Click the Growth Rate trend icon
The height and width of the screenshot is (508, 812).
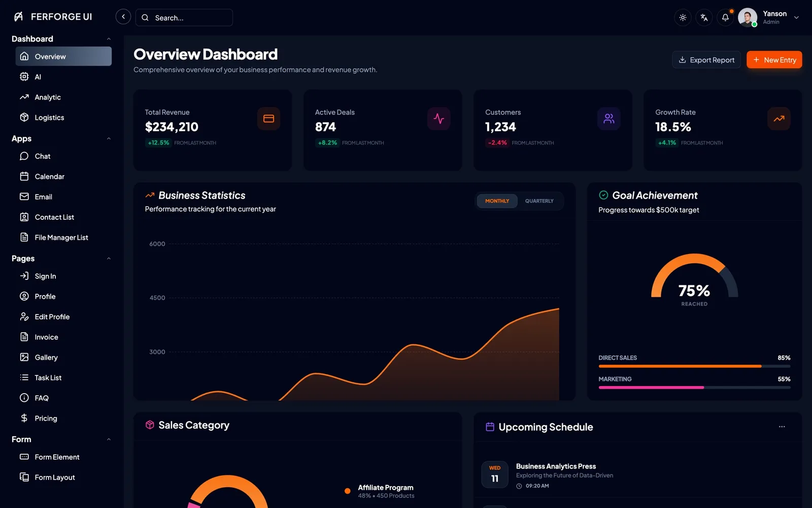click(x=779, y=119)
